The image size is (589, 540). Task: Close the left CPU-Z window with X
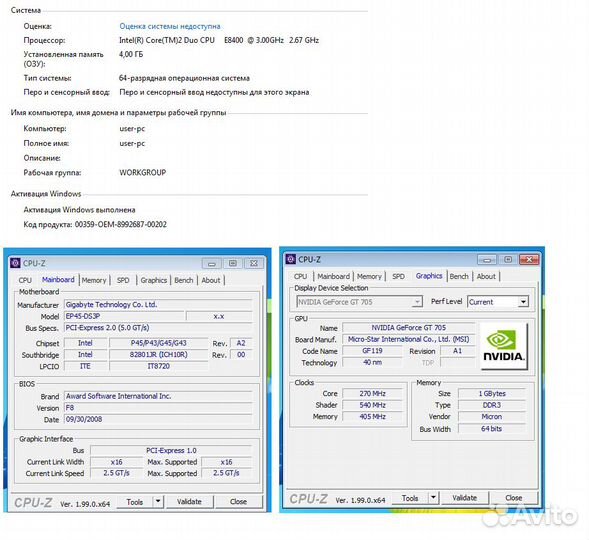coord(254,264)
